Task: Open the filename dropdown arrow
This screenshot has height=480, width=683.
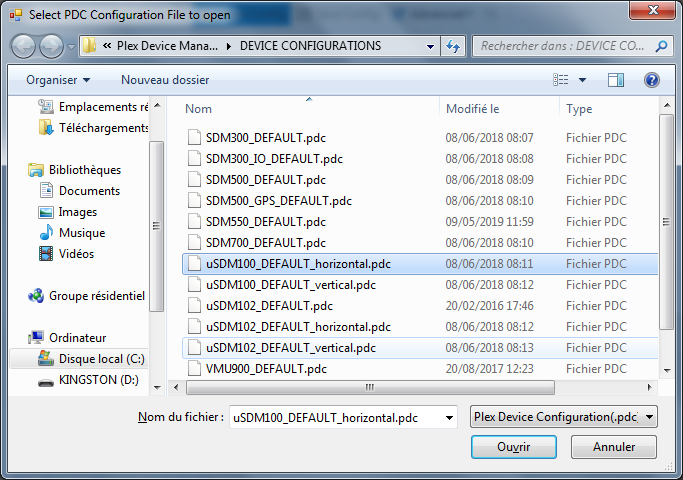Action: click(x=449, y=418)
